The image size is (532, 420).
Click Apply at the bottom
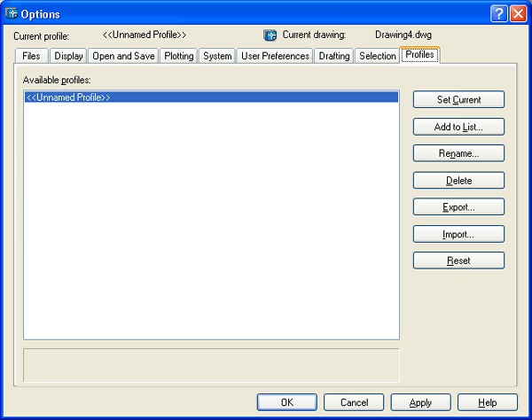coord(420,402)
